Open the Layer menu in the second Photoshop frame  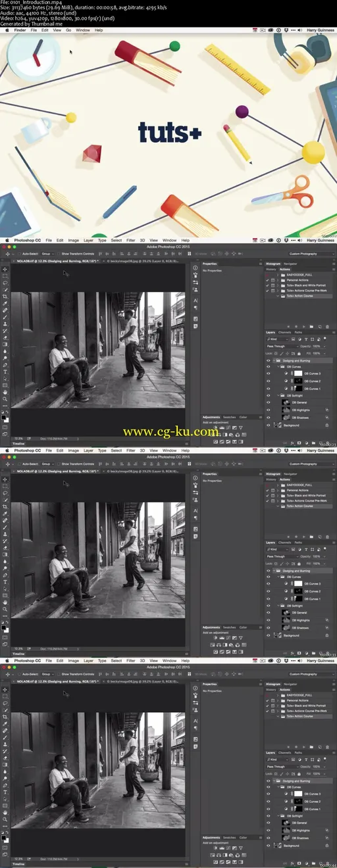coord(88,450)
